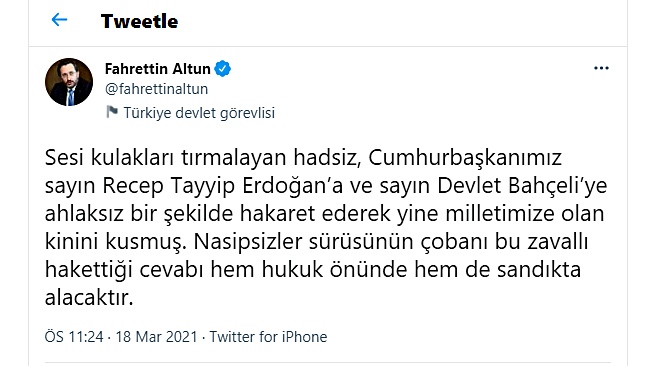This screenshot has width=650, height=366.
Task: Click the government official flag icon
Action: click(x=112, y=112)
